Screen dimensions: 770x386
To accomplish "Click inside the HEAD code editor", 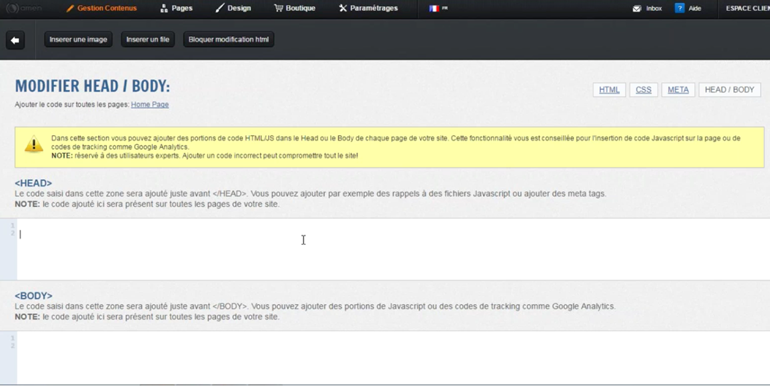I will tap(393, 249).
